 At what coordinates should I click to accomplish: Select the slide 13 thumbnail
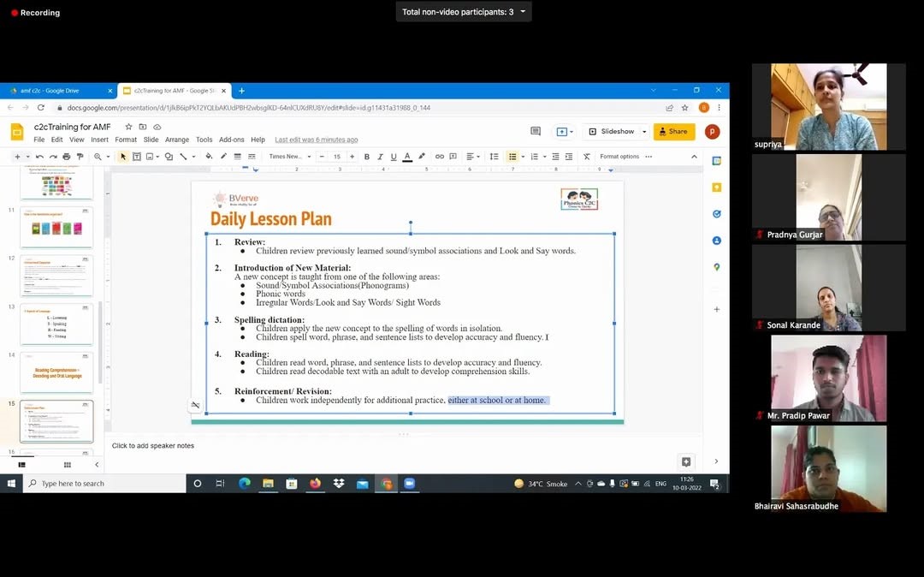(56, 324)
